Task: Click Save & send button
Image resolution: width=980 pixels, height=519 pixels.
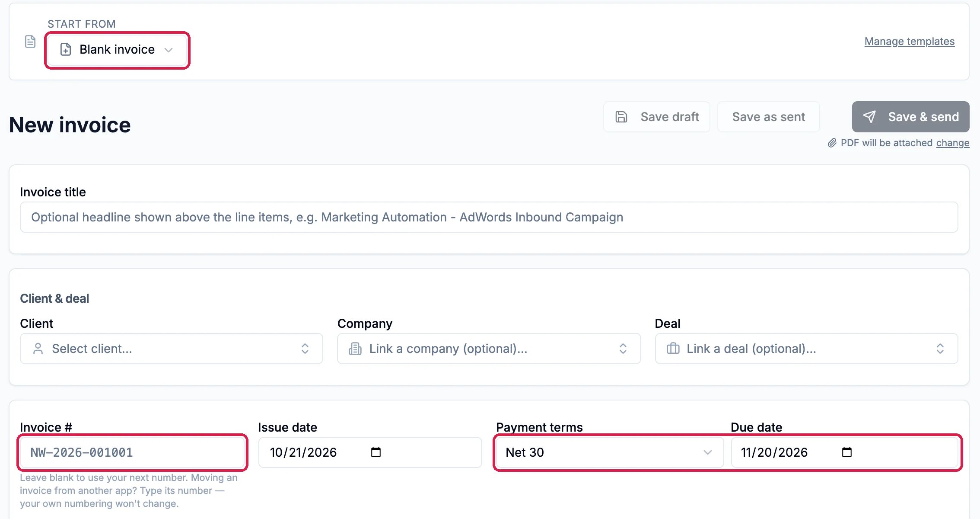Action: (x=911, y=117)
